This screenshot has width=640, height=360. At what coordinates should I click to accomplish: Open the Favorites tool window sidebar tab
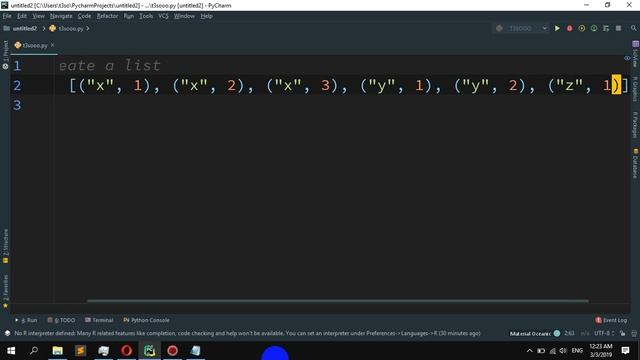click(x=5, y=291)
